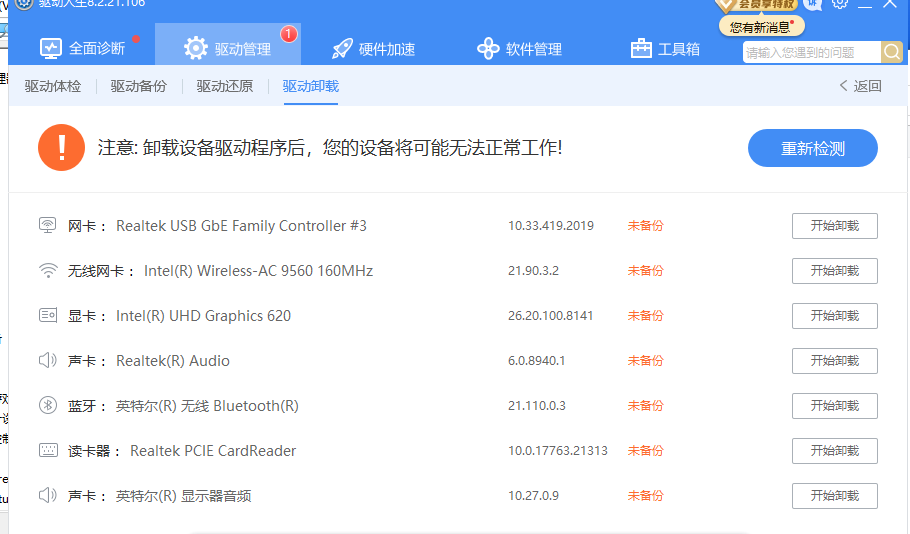
Task: Click version 10.33.419.2019
Action: click(551, 226)
